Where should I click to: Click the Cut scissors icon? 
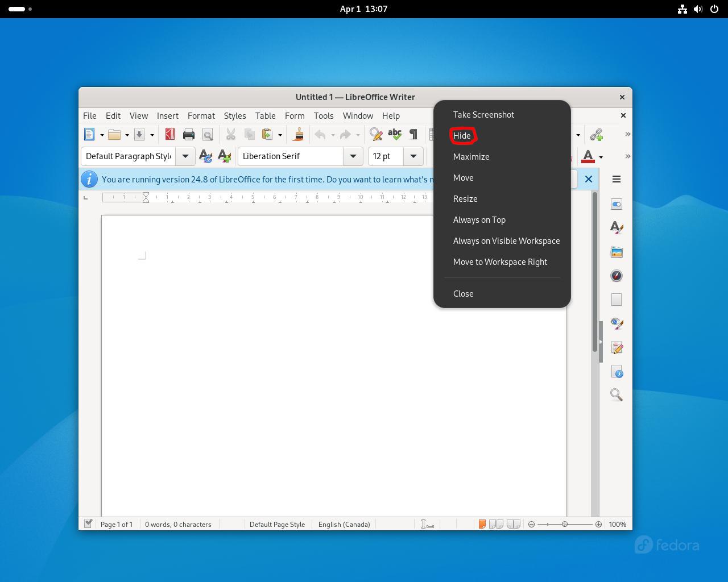tap(230, 135)
